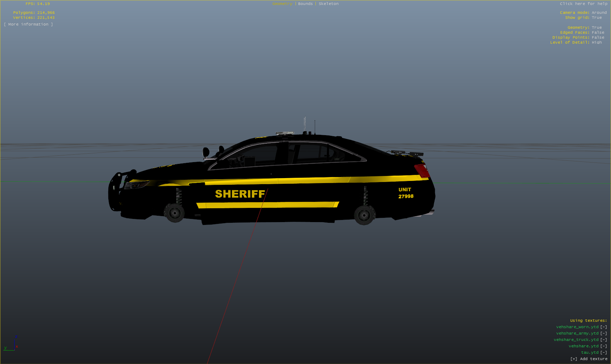Viewport: 611px width, 364px height.
Task: Select the Geometry tab
Action: point(282,4)
